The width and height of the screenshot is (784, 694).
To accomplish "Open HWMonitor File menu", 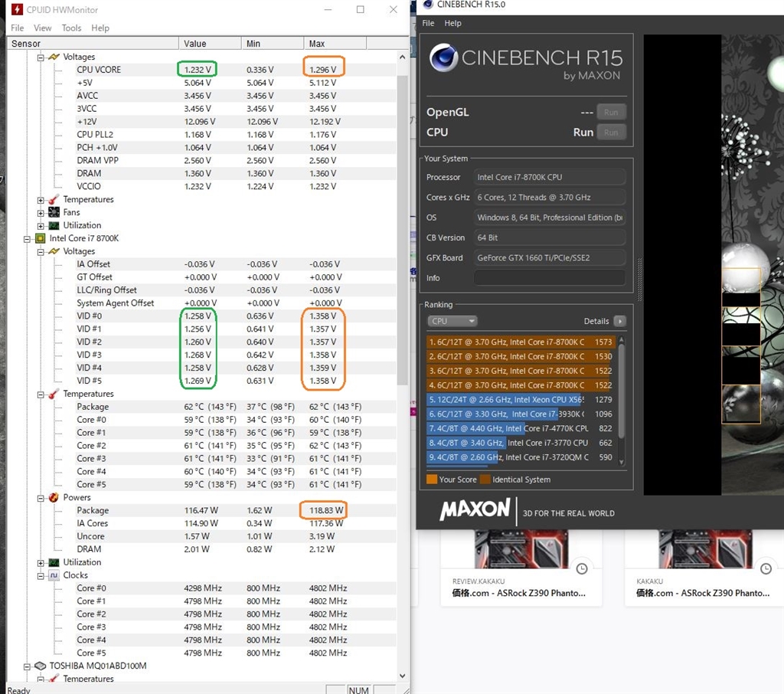I will (17, 28).
